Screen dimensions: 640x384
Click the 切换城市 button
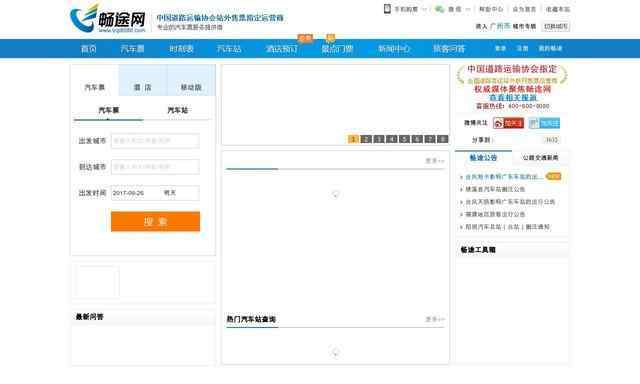pyautogui.click(x=556, y=27)
